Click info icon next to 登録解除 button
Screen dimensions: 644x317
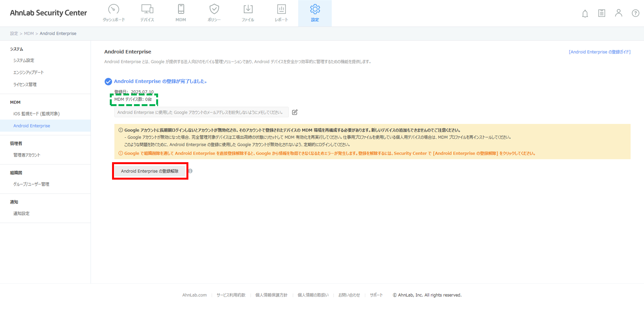(190, 171)
